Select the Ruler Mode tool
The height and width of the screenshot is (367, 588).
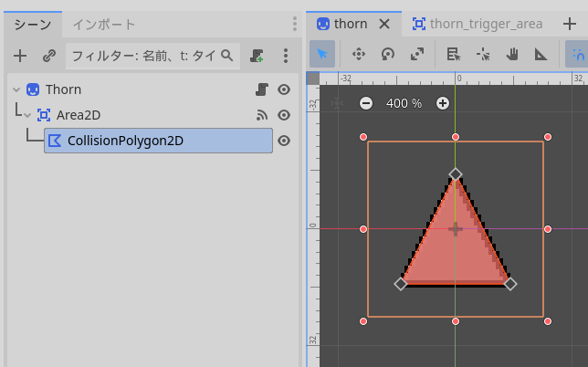tap(541, 55)
